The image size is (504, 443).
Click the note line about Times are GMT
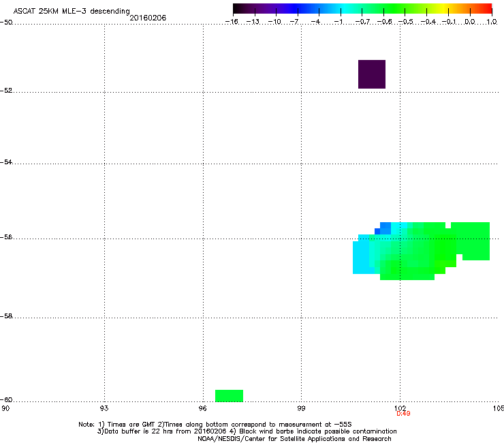point(215,425)
